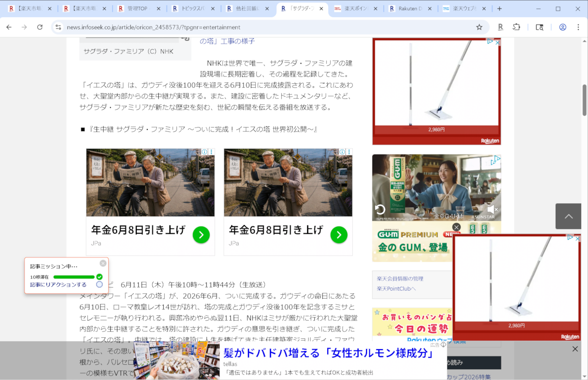
Task: Click the の塔」工事の様子 caption link
Action: click(x=227, y=41)
